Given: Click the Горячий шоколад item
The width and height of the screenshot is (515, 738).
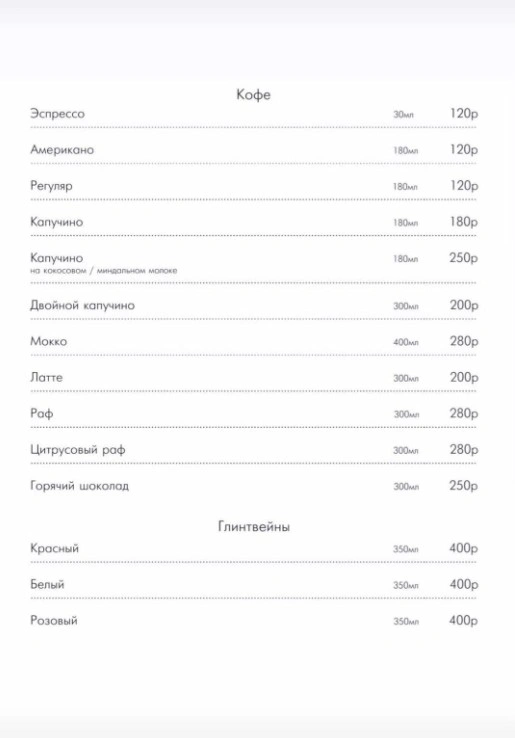Looking at the screenshot, I should [x=80, y=486].
